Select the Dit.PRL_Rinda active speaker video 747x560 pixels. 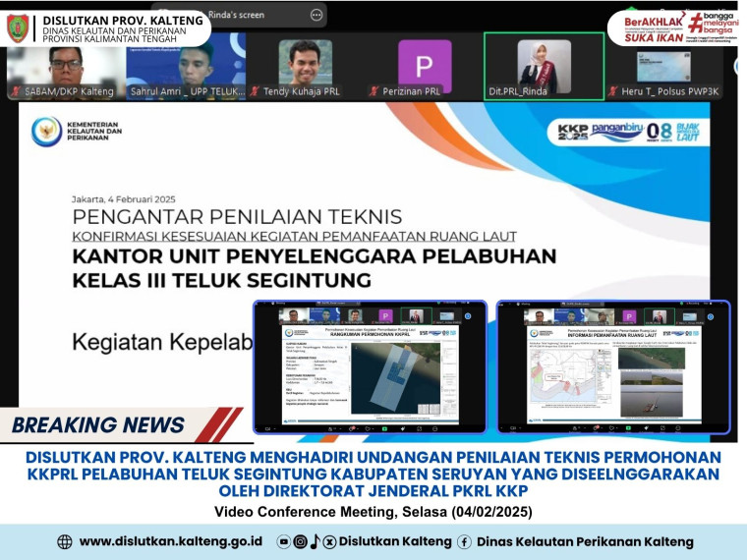(545, 66)
